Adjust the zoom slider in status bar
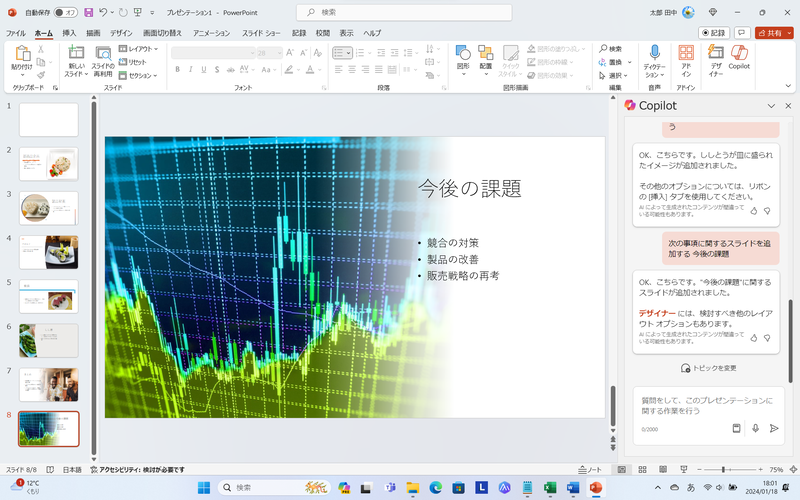The height and width of the screenshot is (500, 800). 730,469
